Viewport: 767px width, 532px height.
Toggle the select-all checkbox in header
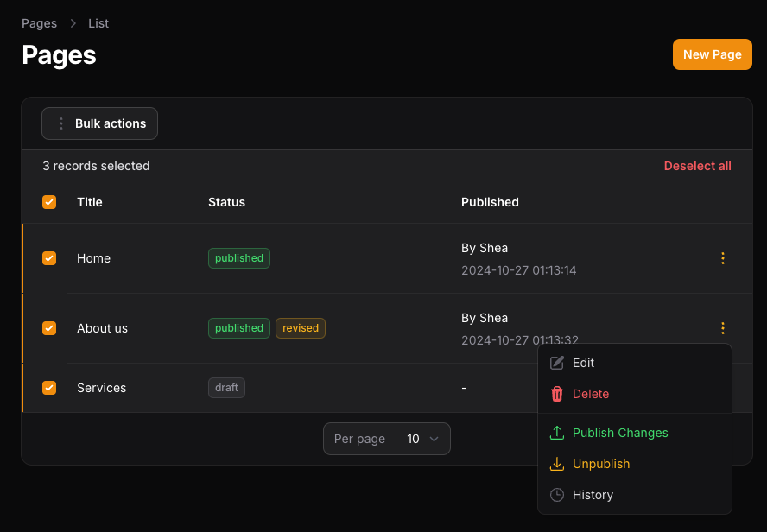point(49,202)
